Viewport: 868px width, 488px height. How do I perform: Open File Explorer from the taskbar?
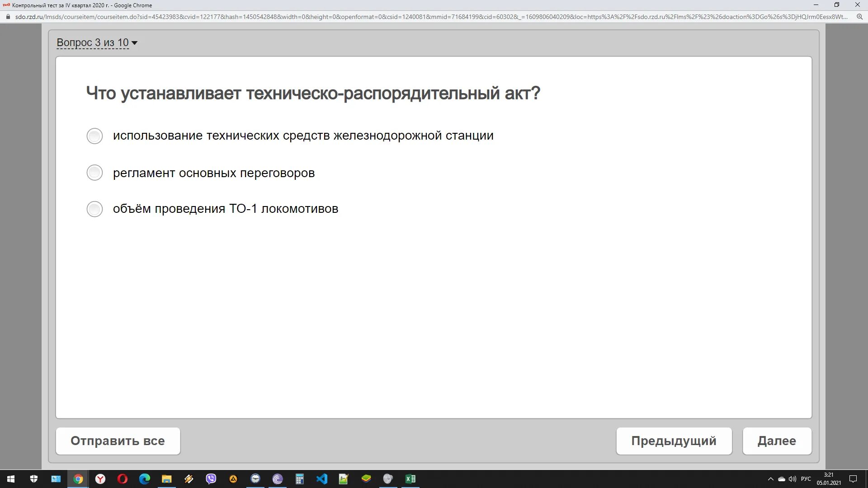(167, 479)
